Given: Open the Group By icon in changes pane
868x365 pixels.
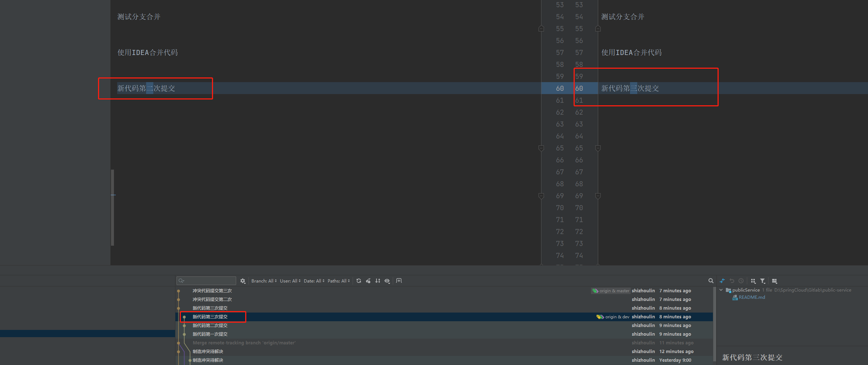Looking at the screenshot, I should (753, 281).
